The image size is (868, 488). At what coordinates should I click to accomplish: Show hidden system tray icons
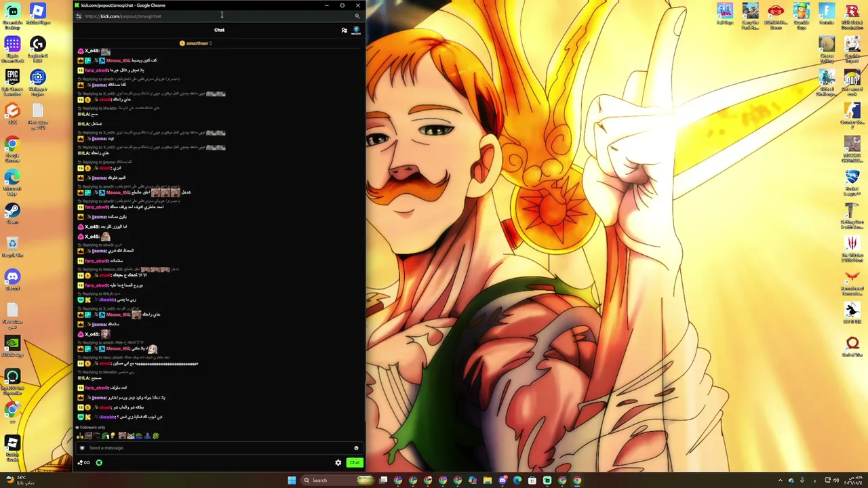[x=780, y=481]
